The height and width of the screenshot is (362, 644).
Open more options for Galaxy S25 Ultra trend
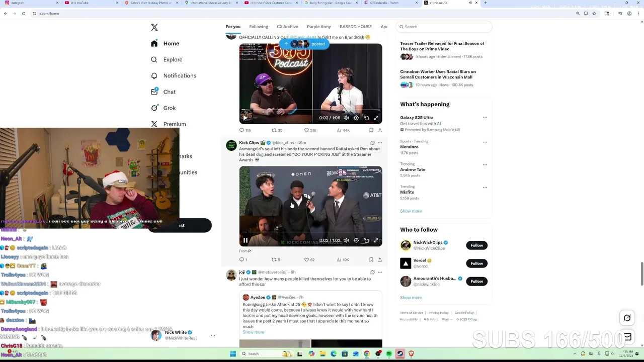pos(485,117)
